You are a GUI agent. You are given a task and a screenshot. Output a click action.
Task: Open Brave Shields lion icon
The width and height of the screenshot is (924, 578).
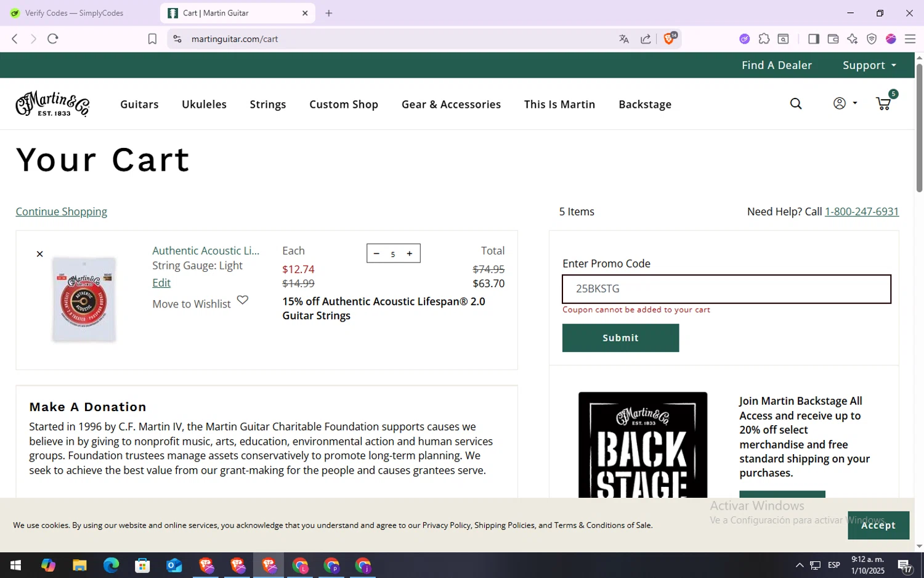[x=670, y=38]
